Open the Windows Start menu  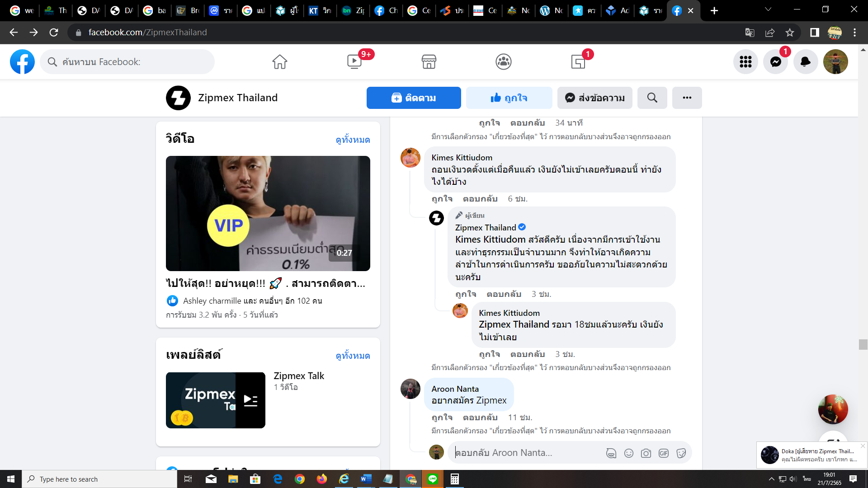click(11, 479)
